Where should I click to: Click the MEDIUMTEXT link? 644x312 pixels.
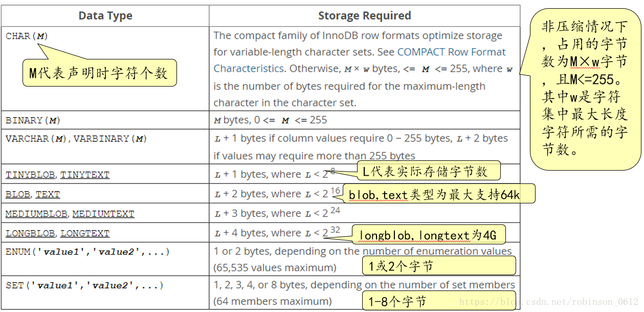pyautogui.click(x=103, y=214)
